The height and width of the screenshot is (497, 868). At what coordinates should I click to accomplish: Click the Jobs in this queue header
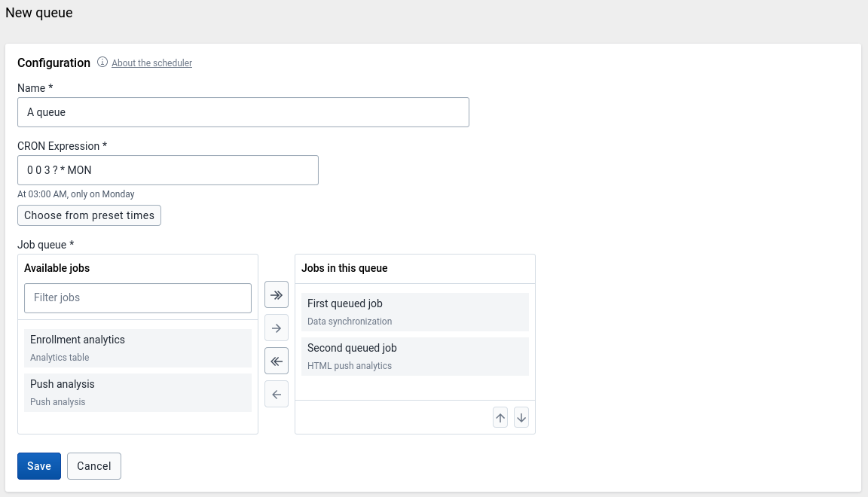pyautogui.click(x=344, y=268)
